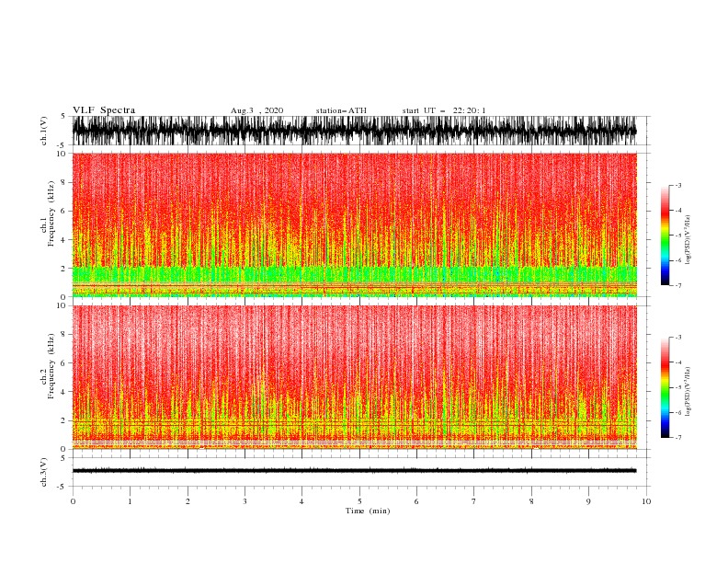728x563 pixels.
Task: Click the 'Time (min)' axis label
Action: pyautogui.click(x=368, y=511)
